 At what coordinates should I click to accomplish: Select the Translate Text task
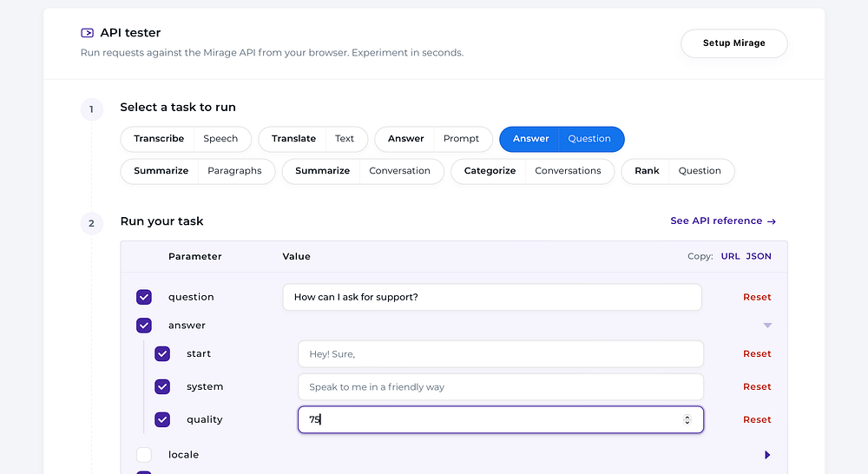coord(312,139)
